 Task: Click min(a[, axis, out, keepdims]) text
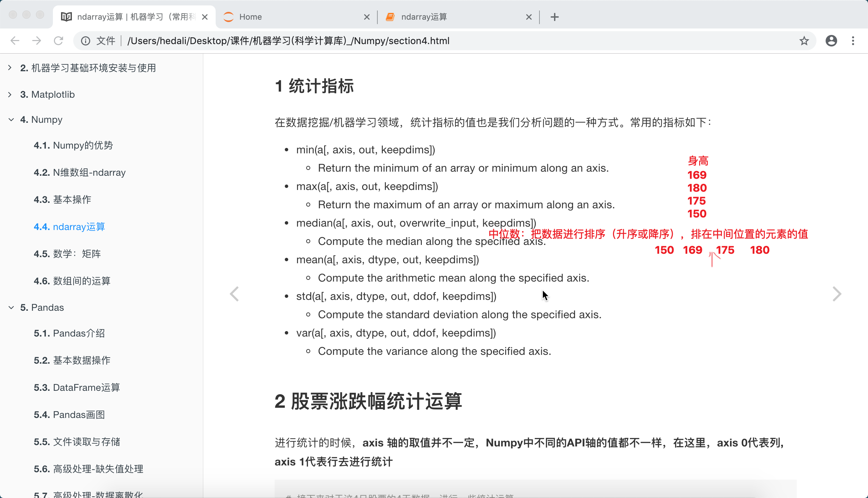366,150
